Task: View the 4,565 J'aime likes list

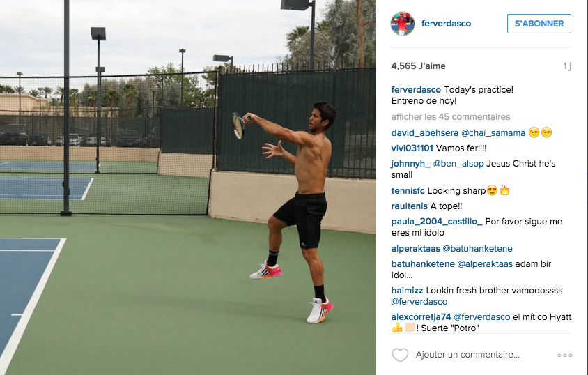Action: click(x=418, y=66)
